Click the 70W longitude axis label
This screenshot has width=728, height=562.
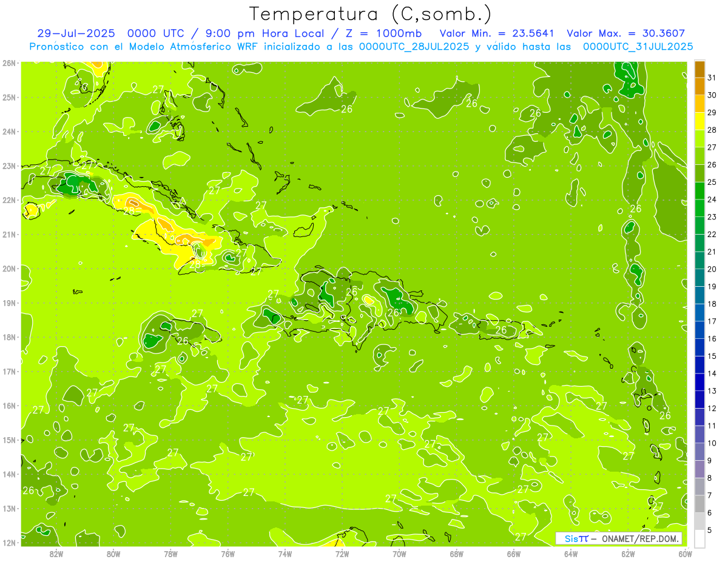(399, 554)
